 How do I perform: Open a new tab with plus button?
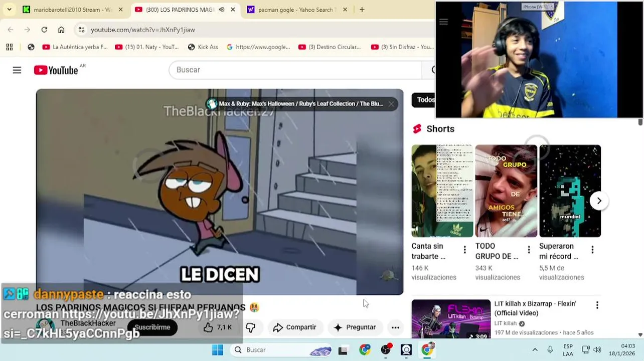coord(362,10)
